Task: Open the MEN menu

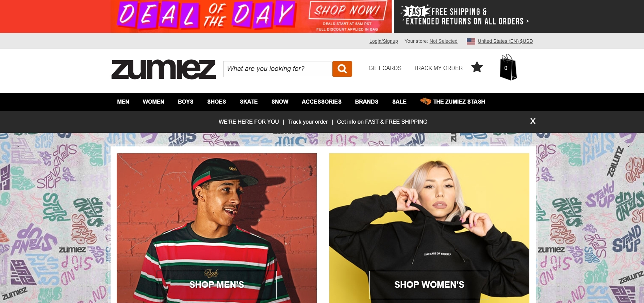Action: (x=123, y=102)
